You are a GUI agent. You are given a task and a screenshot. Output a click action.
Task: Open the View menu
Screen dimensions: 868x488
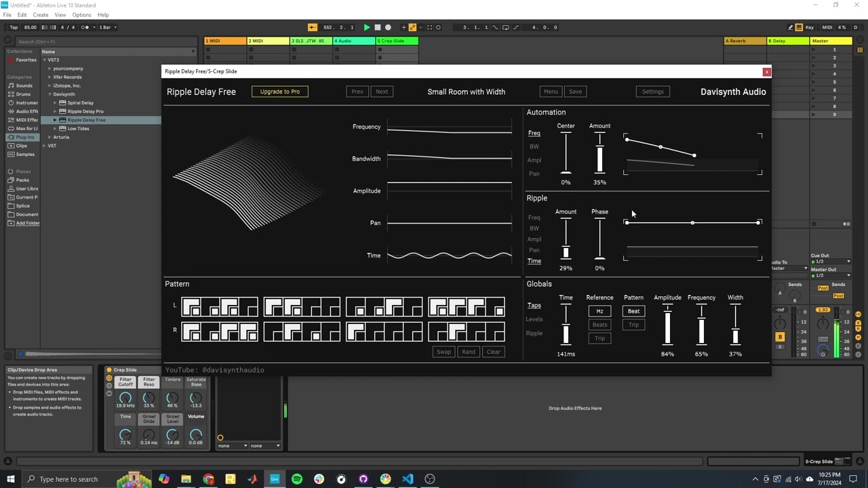(60, 15)
